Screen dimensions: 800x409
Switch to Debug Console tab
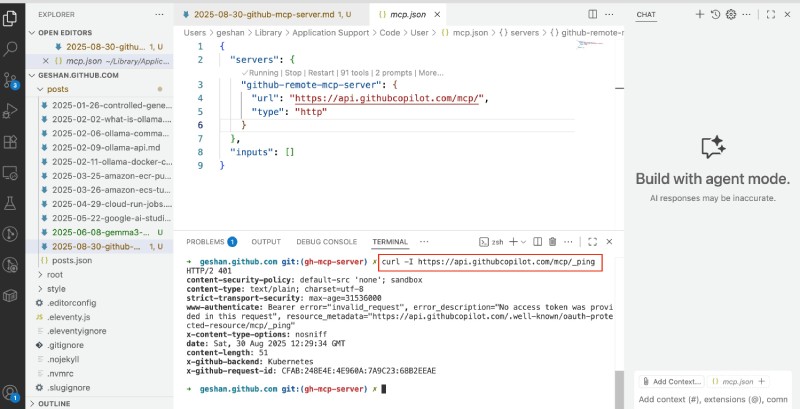[327, 242]
